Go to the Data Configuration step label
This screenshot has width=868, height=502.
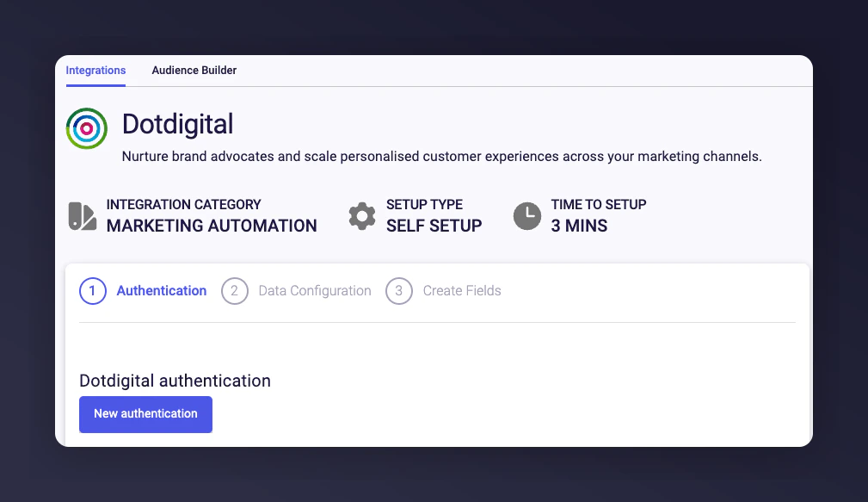point(315,291)
